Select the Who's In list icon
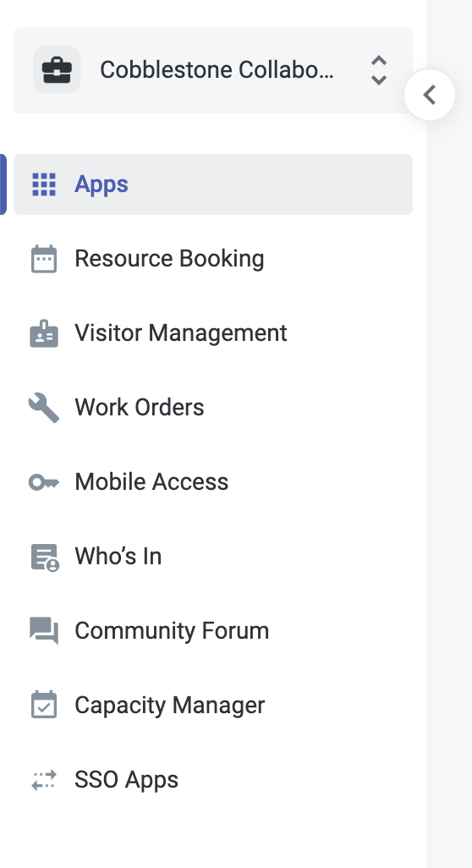Image resolution: width=472 pixels, height=868 pixels. click(44, 557)
